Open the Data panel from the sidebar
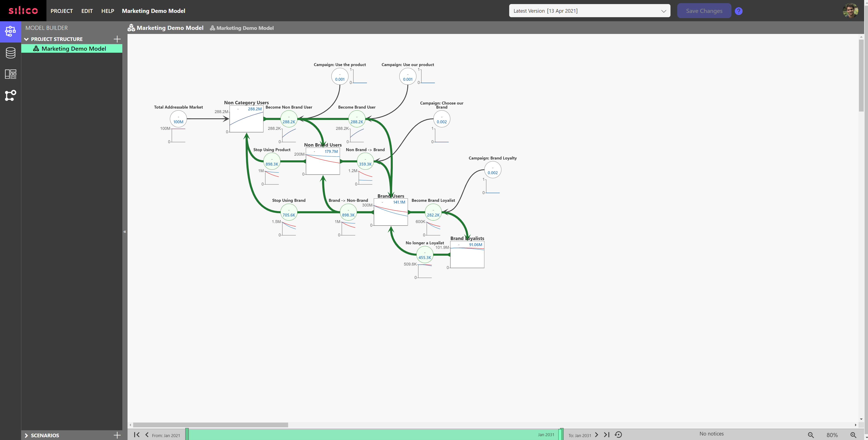The width and height of the screenshot is (868, 440). (x=10, y=53)
